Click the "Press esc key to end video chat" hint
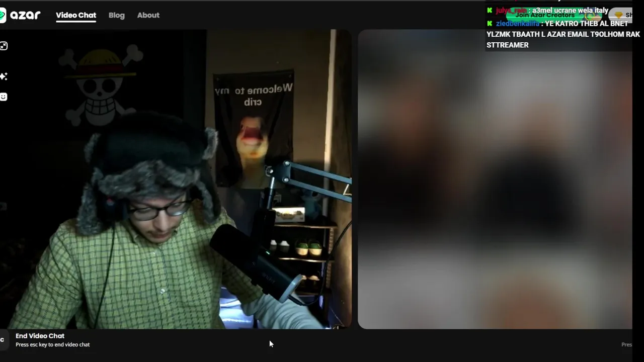 53,344
